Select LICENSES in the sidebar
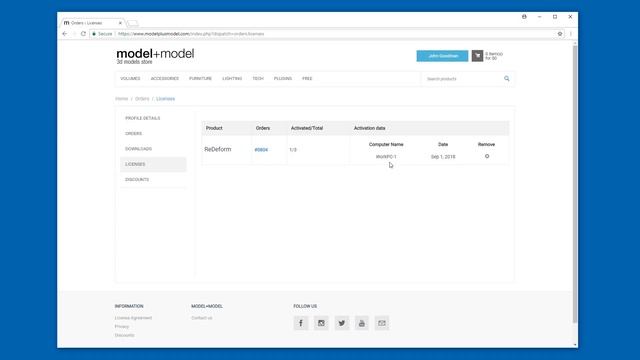 (x=153, y=164)
